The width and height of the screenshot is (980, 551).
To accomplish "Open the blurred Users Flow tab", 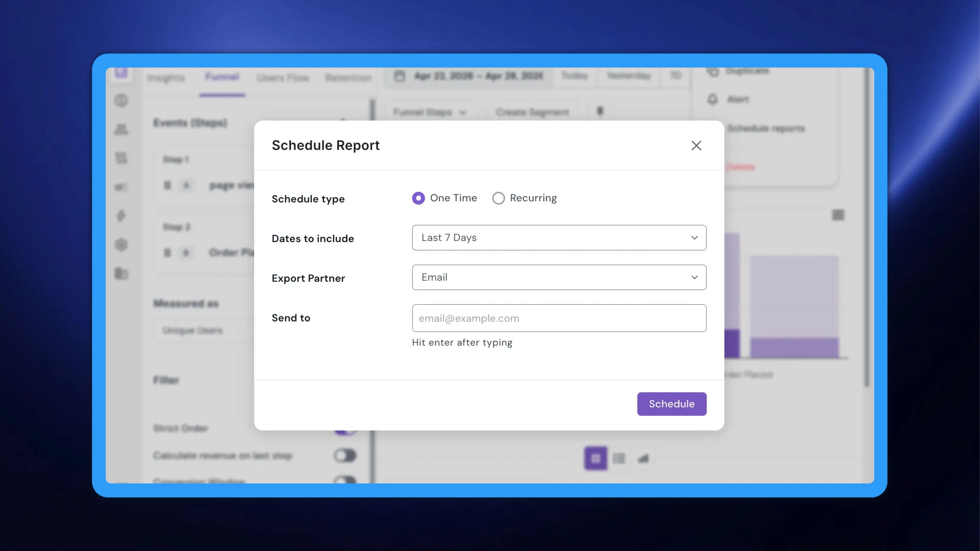I will 283,78.
